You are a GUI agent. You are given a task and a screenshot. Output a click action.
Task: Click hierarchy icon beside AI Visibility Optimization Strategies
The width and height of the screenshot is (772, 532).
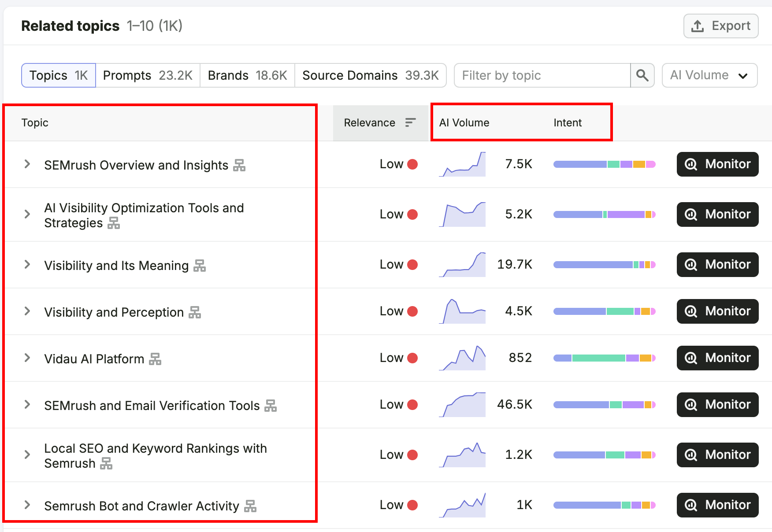[114, 223]
